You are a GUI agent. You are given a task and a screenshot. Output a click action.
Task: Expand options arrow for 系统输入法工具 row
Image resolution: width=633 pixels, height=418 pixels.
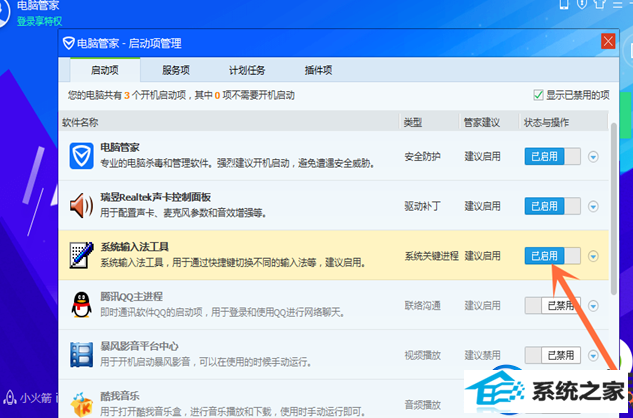[593, 256]
